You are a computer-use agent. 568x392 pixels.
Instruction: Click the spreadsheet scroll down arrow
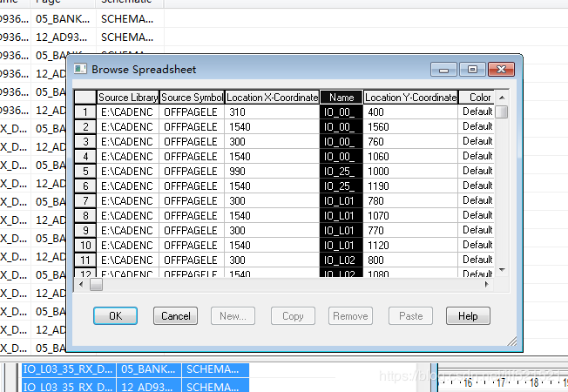[x=502, y=270]
